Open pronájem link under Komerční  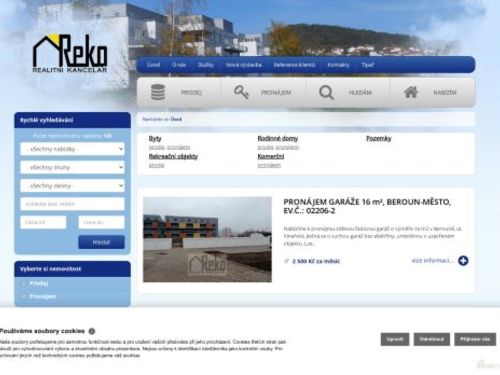[269, 165]
